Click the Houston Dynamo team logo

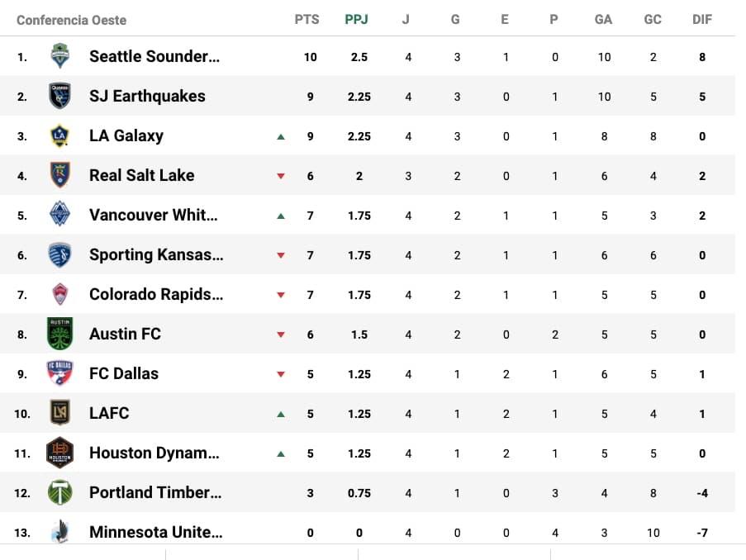pos(59,453)
